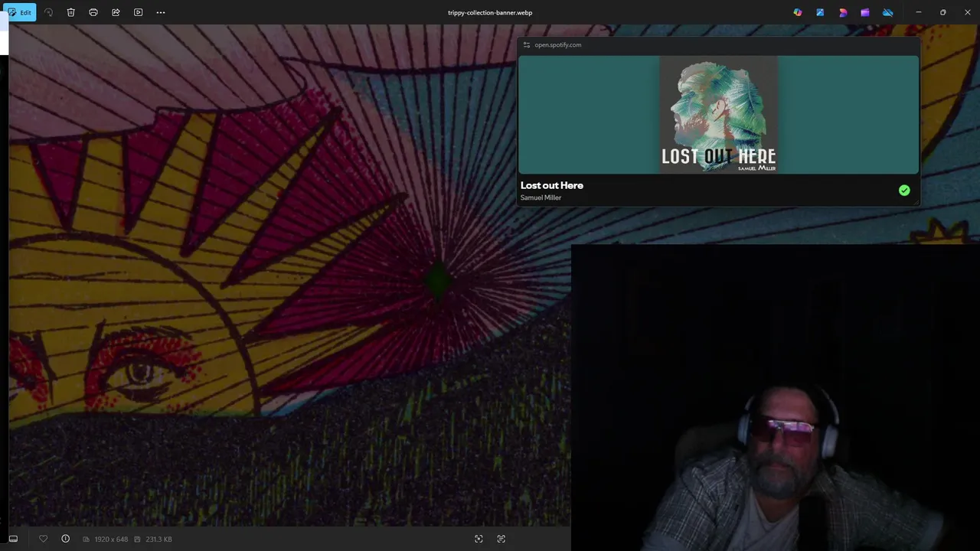
Task: Rotate the image using the rotate icon
Action: tap(48, 12)
